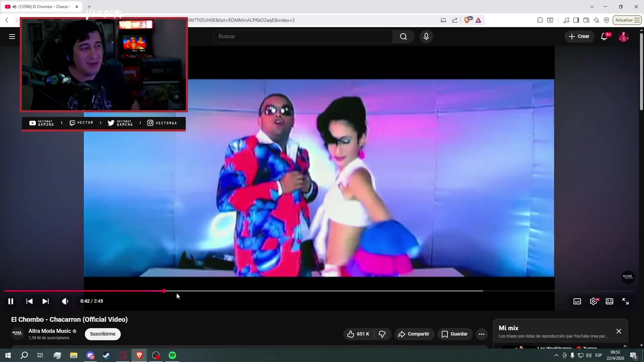Image resolution: width=644 pixels, height=362 pixels.
Task: Open Brave Wallet toolbar icon
Action: [586, 20]
